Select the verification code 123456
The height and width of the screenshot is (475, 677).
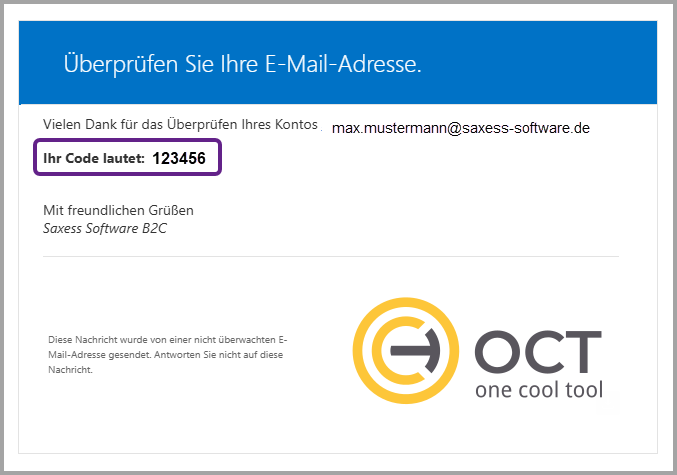[x=179, y=158]
